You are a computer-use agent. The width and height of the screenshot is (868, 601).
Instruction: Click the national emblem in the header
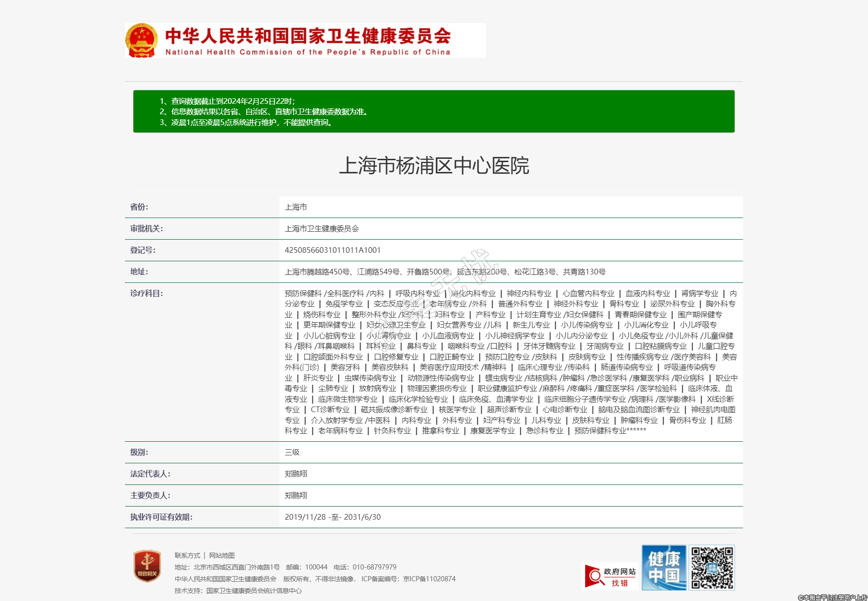[141, 40]
